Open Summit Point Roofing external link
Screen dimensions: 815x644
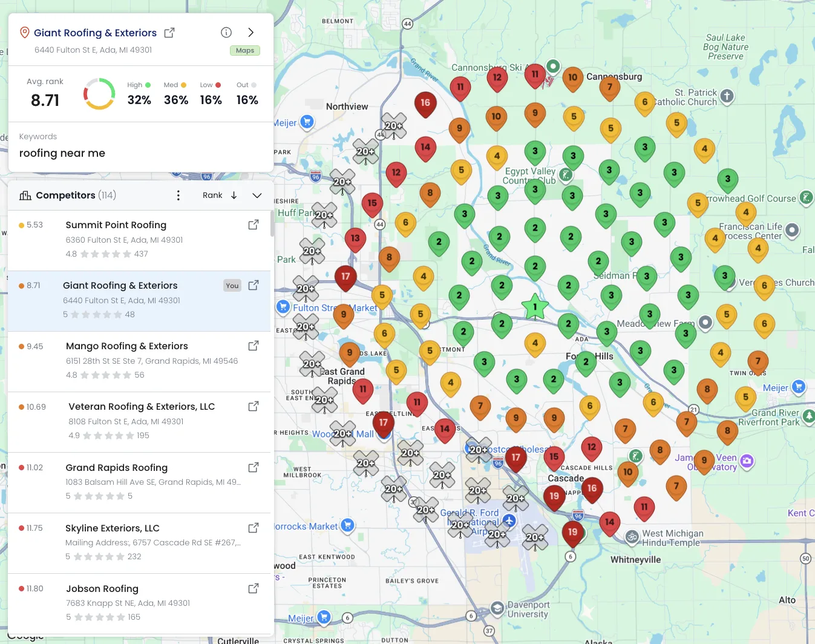pos(254,225)
